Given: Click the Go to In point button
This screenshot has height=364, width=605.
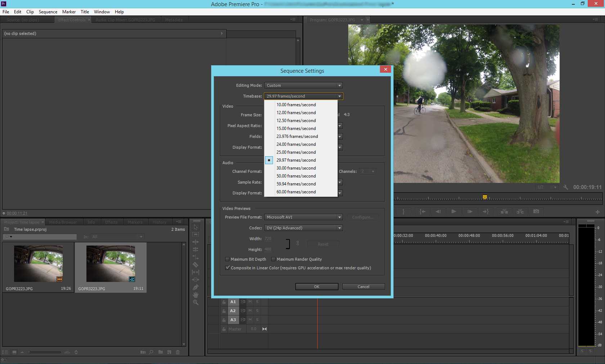Looking at the screenshot, I should pos(422,212).
